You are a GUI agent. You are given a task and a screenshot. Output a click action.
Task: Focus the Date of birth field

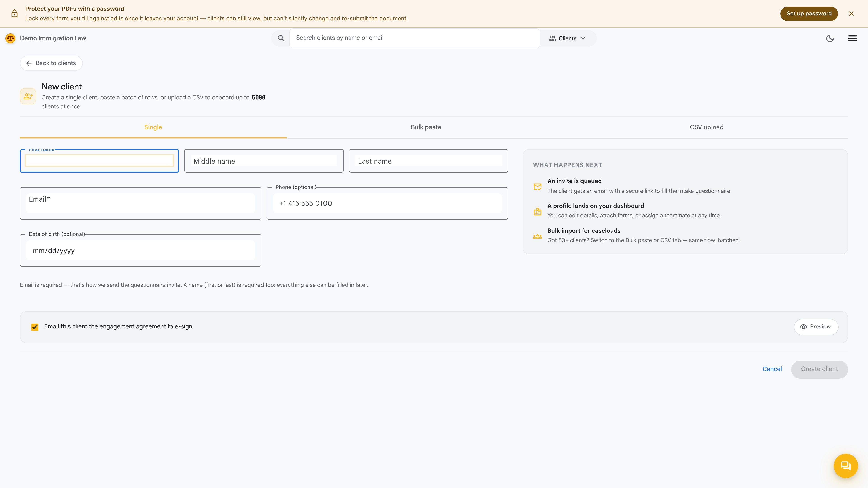click(141, 250)
